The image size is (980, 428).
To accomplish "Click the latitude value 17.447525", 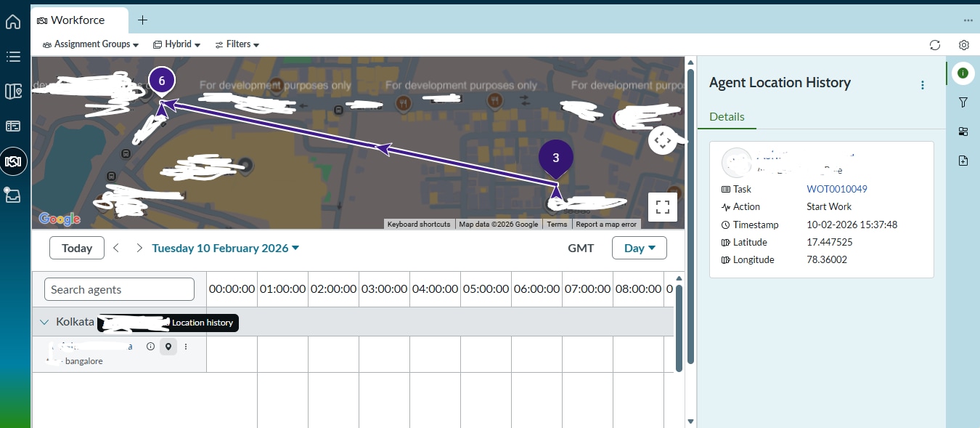I will click(x=829, y=242).
